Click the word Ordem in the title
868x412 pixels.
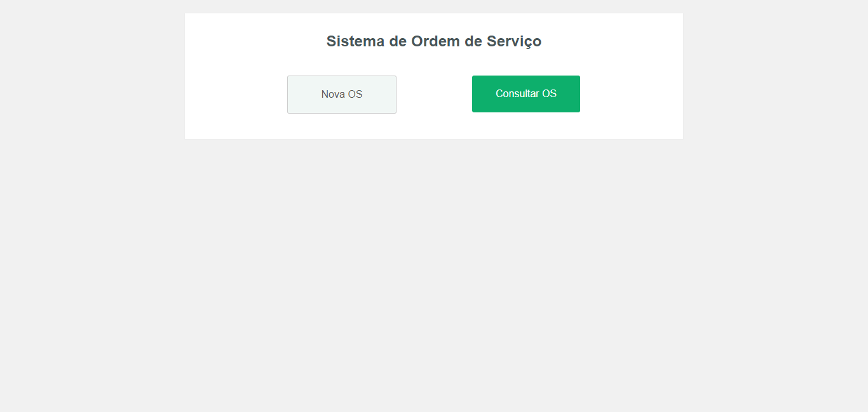tap(435, 41)
